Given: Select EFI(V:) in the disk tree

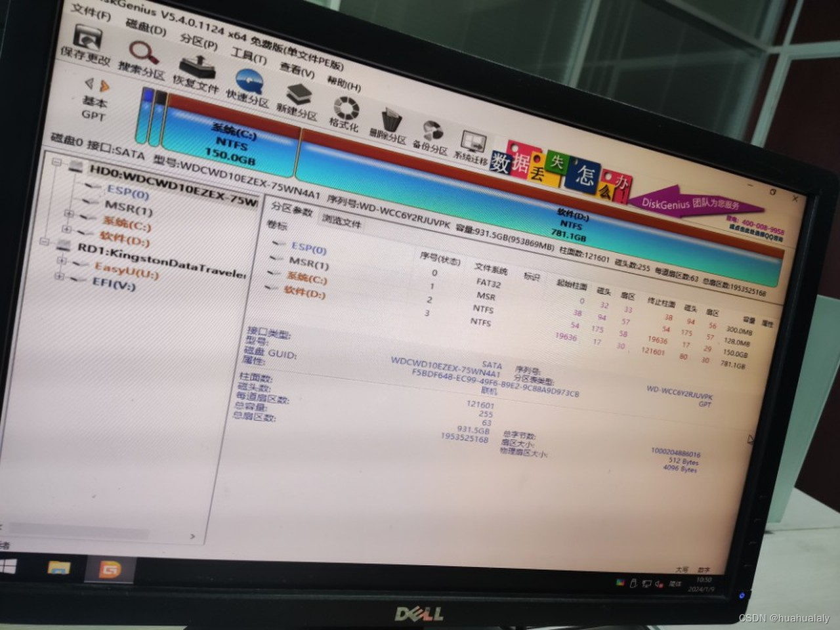Looking at the screenshot, I should (114, 283).
